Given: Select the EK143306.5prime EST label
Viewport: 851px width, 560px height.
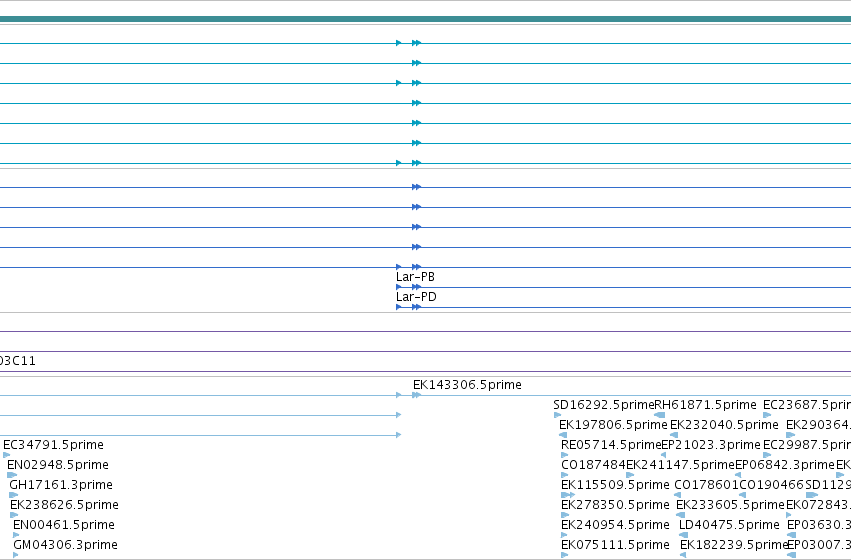Looking at the screenshot, I should pos(467,385).
